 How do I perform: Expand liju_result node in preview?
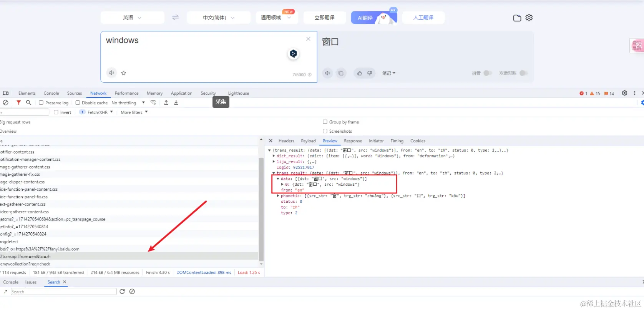274,162
